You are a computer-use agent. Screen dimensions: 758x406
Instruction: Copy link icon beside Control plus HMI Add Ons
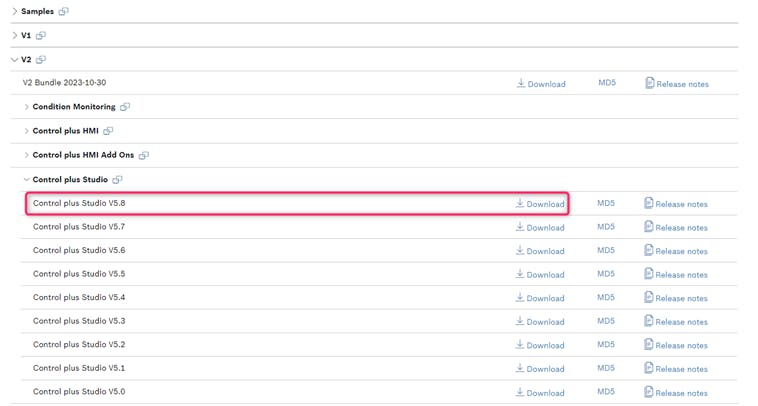(x=144, y=155)
